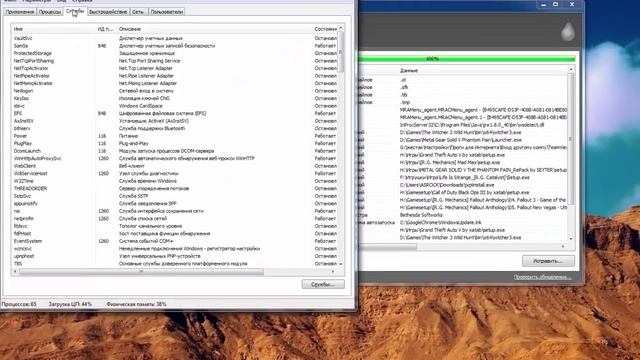Select the W32Time service row
640x360 pixels.
click(x=175, y=181)
